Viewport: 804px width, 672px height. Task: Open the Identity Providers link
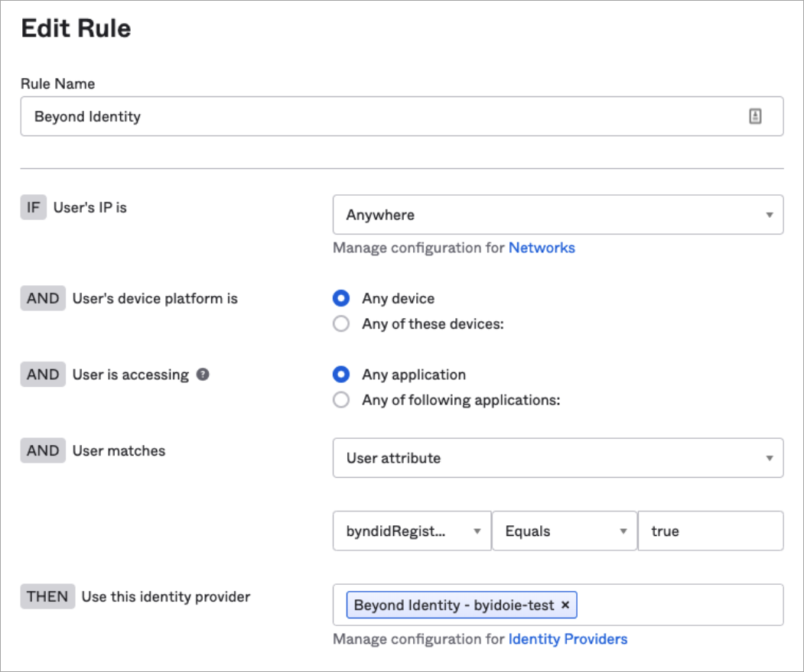pos(568,639)
